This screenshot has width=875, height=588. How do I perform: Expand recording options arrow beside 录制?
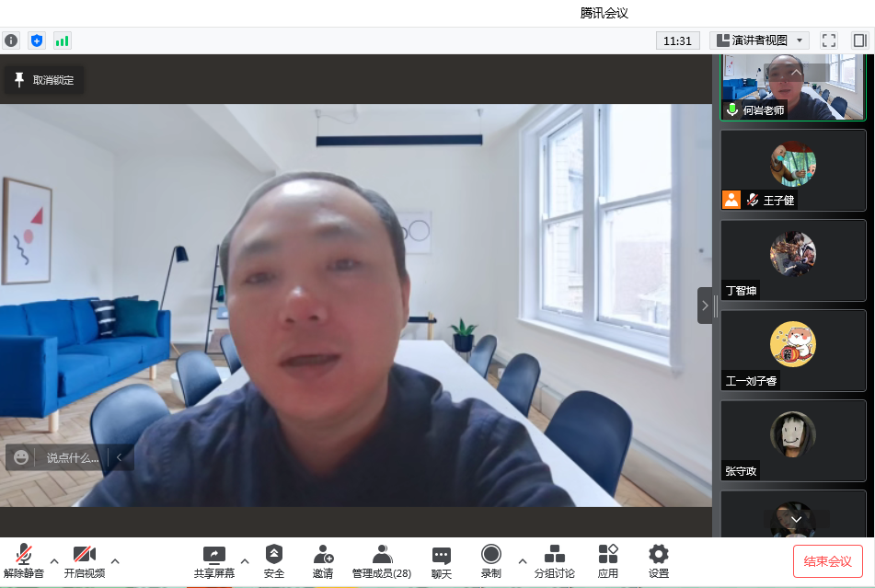point(523,561)
